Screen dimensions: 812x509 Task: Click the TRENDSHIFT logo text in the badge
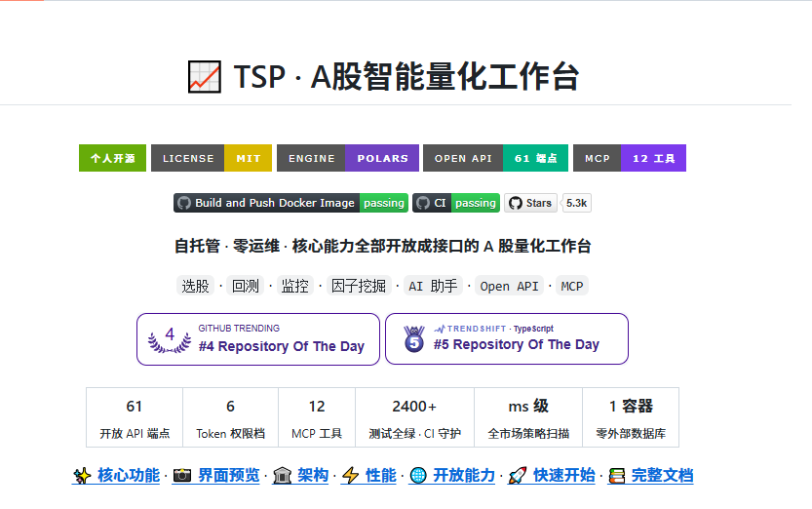click(470, 329)
